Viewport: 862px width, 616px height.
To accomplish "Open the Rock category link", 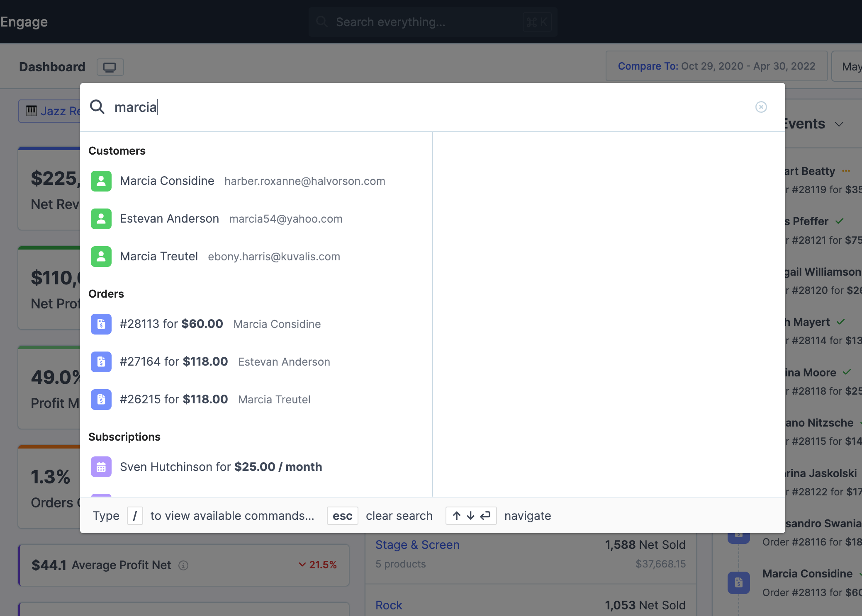I will click(389, 605).
